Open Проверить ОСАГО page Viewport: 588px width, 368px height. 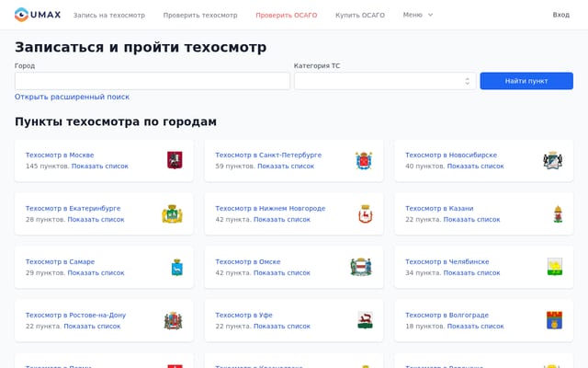[287, 15]
